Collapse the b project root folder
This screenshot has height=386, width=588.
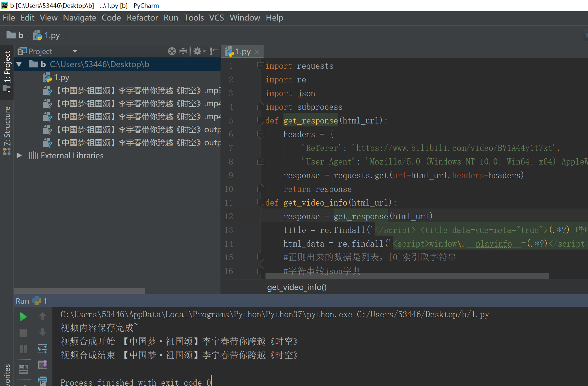(19, 64)
